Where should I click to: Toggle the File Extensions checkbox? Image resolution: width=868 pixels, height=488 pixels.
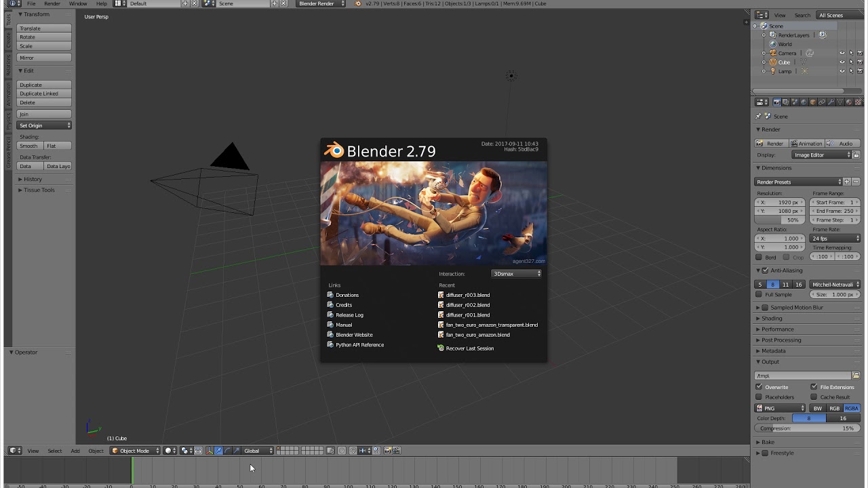coord(814,387)
